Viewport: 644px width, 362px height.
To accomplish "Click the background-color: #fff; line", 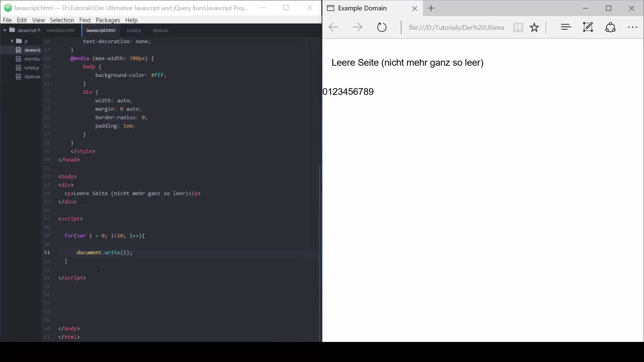I will [131, 75].
